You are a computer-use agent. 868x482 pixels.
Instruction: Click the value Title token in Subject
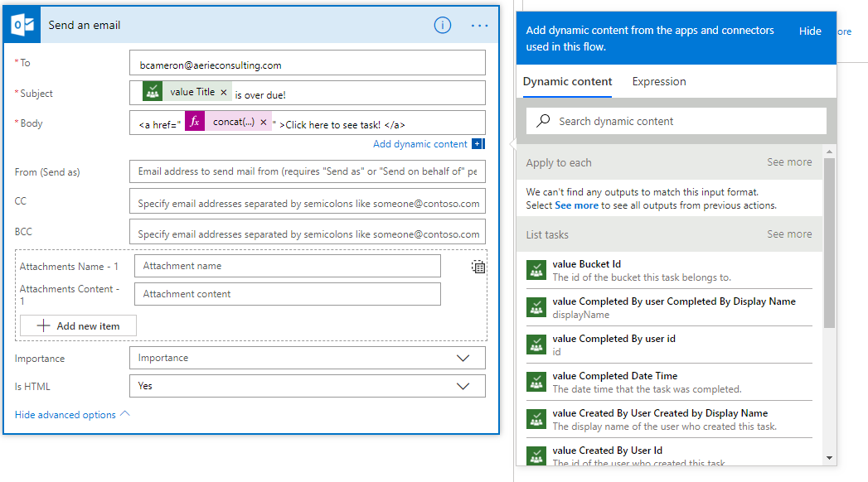187,92
